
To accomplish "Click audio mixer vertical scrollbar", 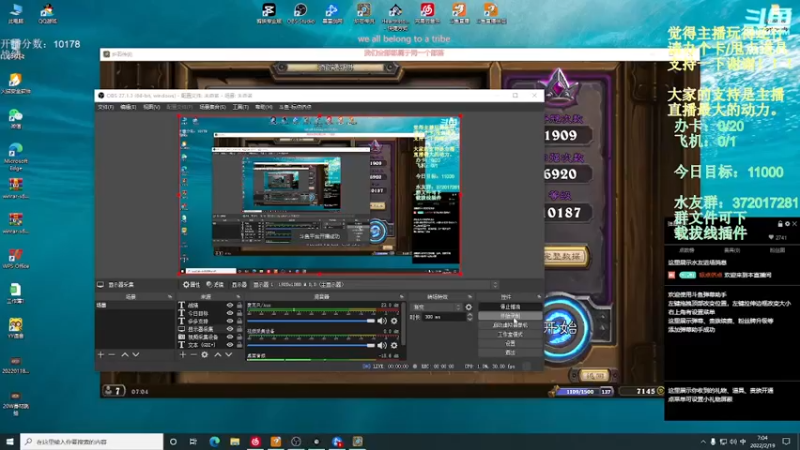I will [403, 323].
